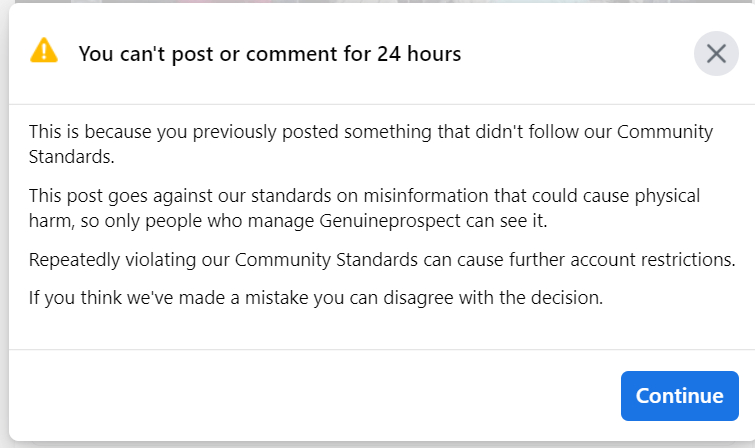Click the page background strip above the dialog
The width and height of the screenshot is (755, 448).
coord(377,4)
